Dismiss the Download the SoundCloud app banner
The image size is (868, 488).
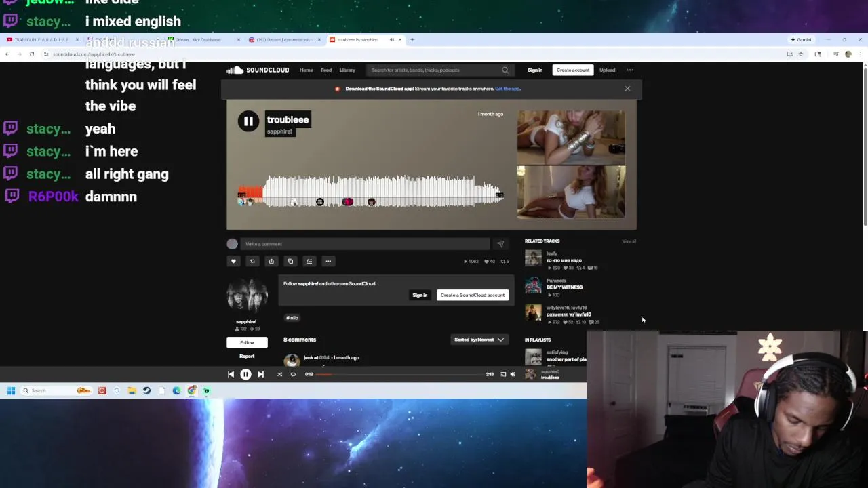627,89
